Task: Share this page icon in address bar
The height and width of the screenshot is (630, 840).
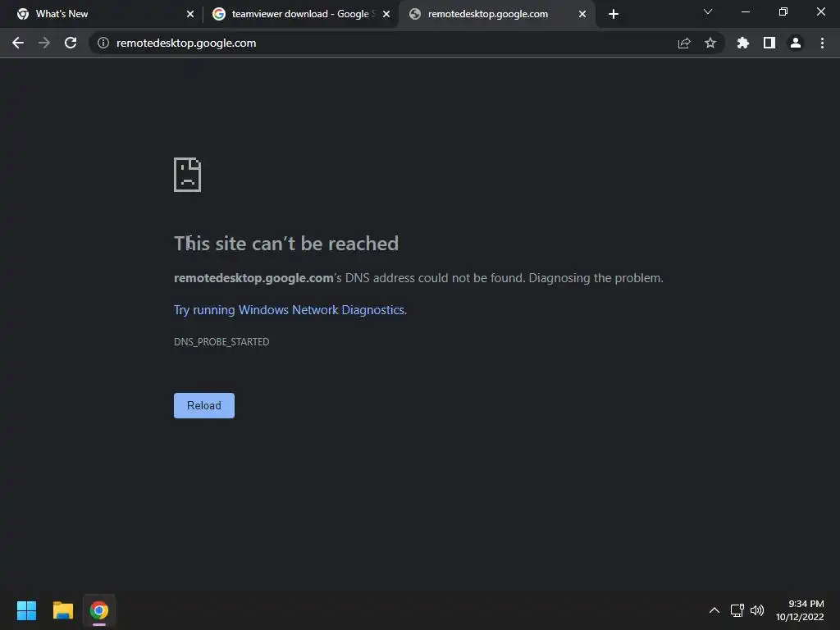Action: [x=684, y=43]
